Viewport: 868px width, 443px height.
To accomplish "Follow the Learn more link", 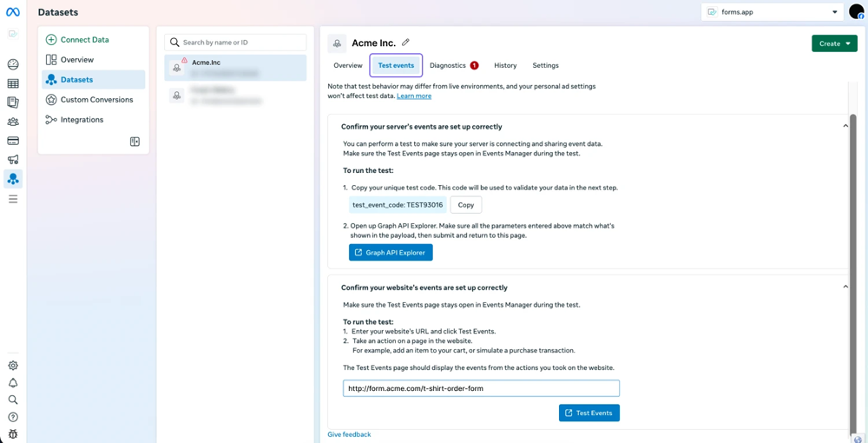I will (414, 96).
